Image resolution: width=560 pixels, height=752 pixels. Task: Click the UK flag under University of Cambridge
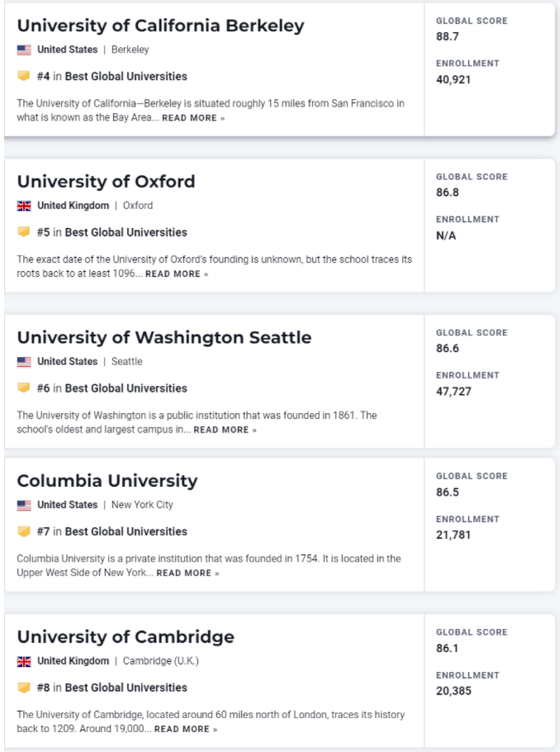tap(24, 661)
